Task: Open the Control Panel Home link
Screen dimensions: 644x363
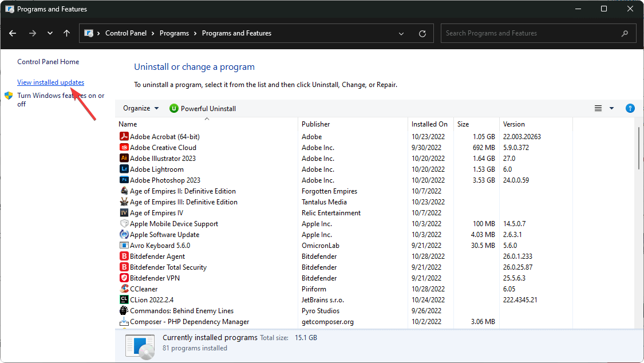Action: (x=48, y=62)
